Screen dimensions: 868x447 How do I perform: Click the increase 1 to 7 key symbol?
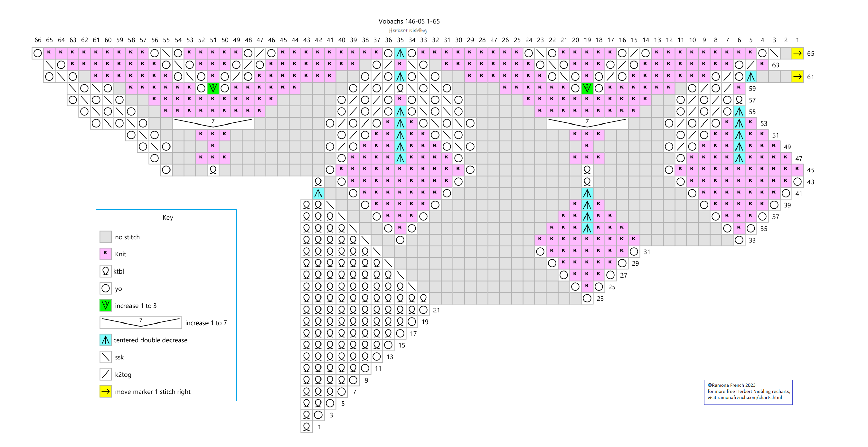click(x=140, y=323)
